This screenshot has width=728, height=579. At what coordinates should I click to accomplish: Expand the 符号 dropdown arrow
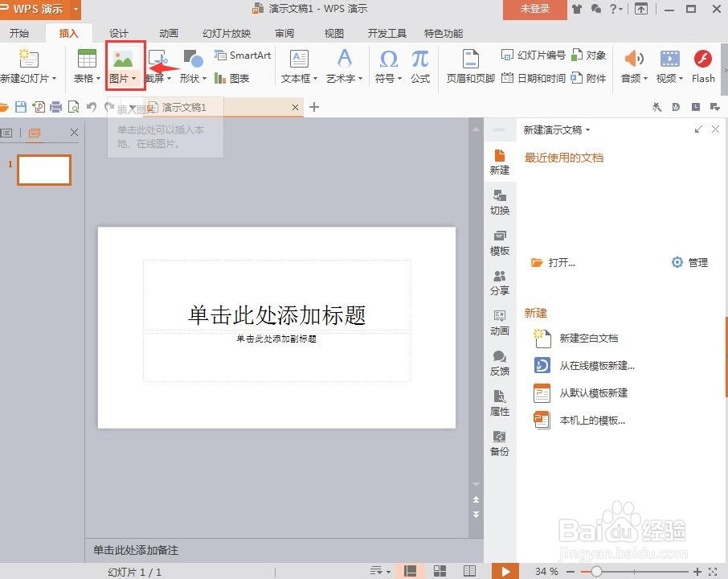[399, 79]
